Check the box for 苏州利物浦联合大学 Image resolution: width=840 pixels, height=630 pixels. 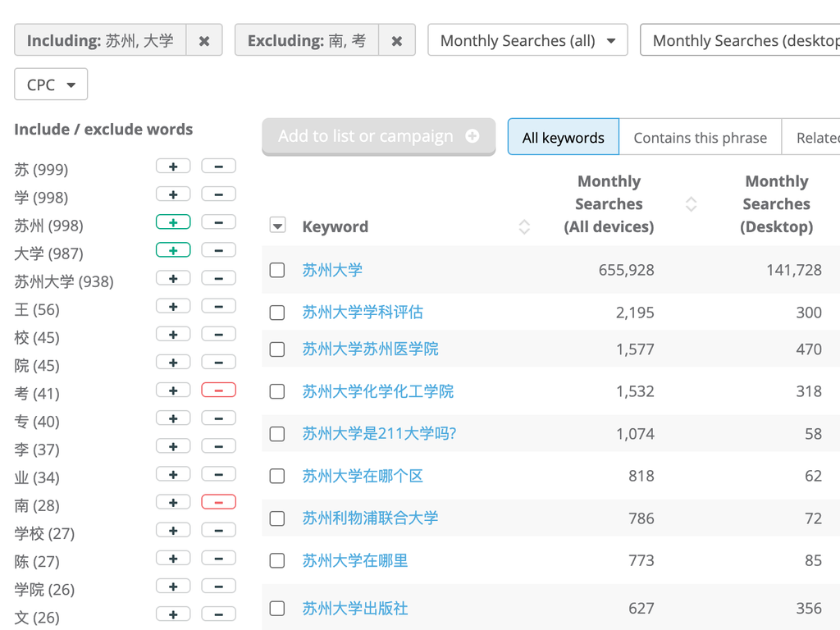click(x=277, y=518)
